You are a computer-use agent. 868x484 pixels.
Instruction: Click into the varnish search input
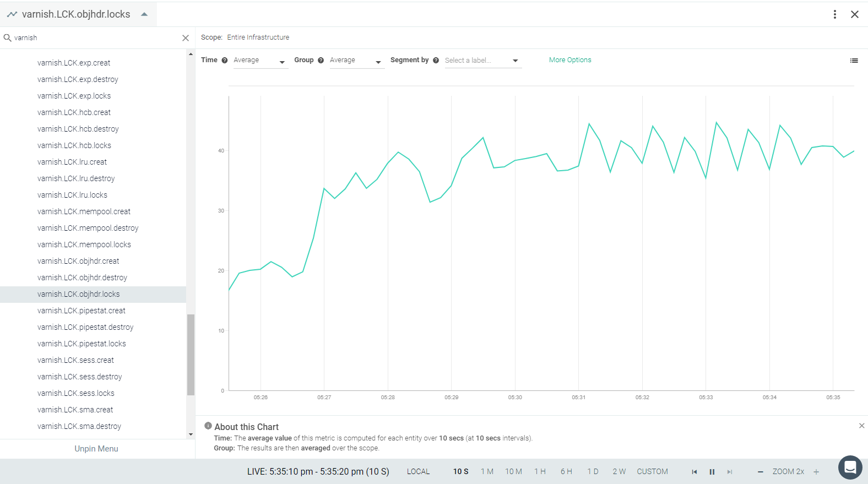pyautogui.click(x=96, y=38)
